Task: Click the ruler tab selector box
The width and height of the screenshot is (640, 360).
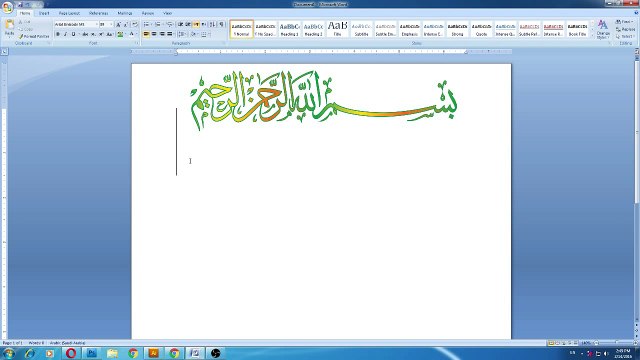Action: (x=4, y=51)
